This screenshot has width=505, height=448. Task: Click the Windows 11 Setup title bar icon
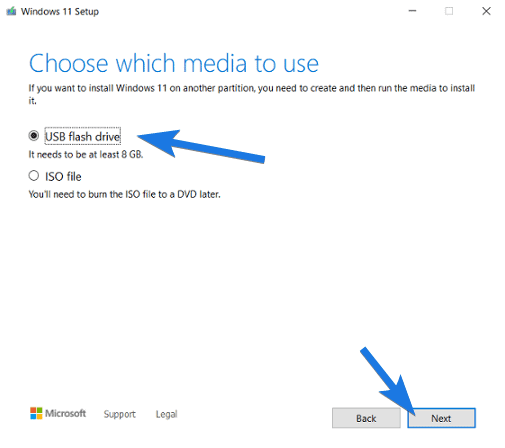pyautogui.click(x=11, y=11)
